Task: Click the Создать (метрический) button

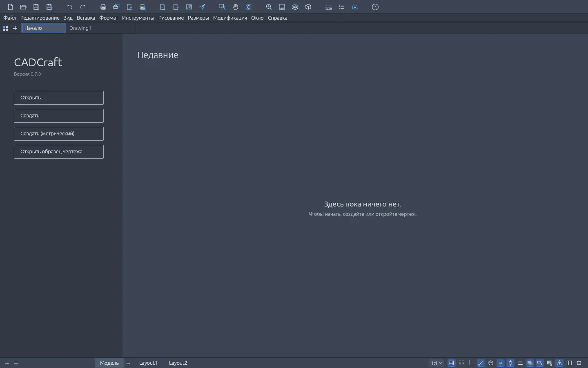Action: (x=59, y=134)
